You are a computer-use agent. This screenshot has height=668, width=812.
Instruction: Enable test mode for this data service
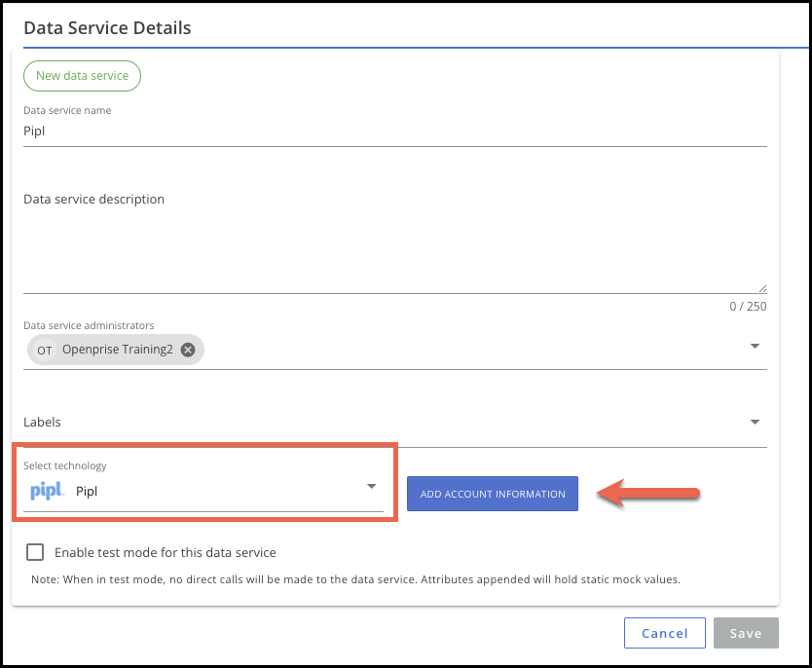coord(35,552)
